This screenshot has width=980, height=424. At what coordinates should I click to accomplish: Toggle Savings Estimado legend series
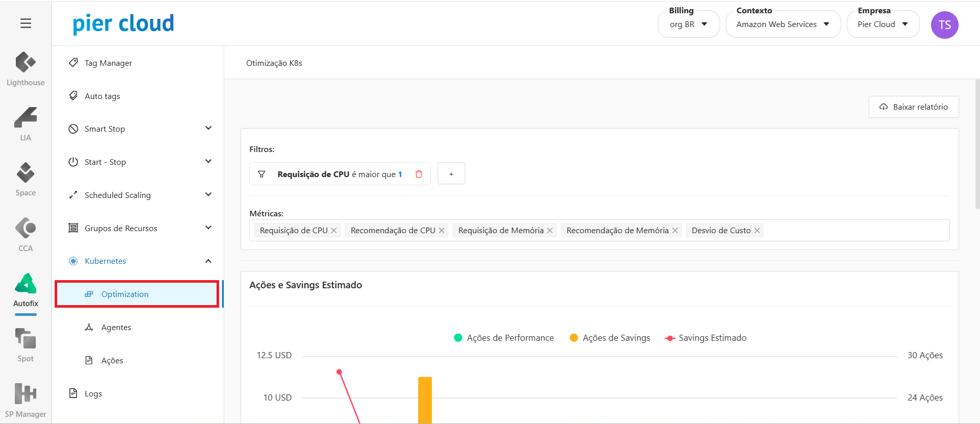[x=705, y=338]
